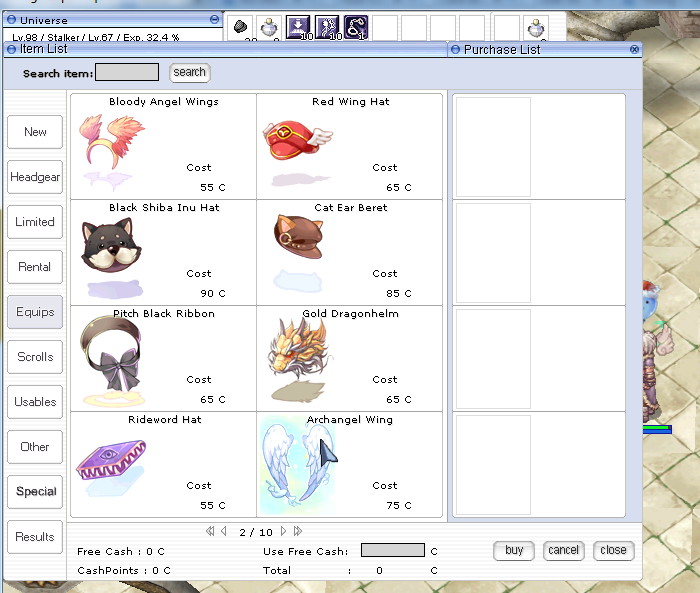
Task: Click the Bloody Angel Wings title text
Action: pyautogui.click(x=164, y=102)
